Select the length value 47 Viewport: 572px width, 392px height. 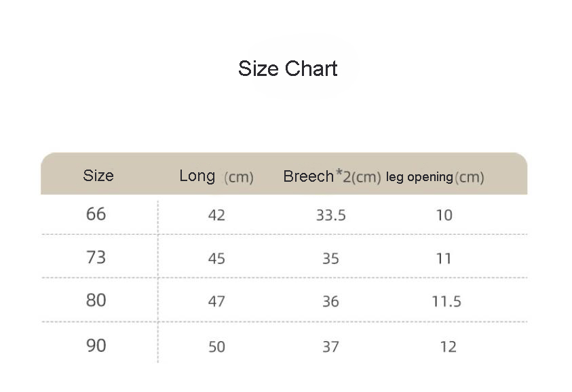tap(216, 301)
